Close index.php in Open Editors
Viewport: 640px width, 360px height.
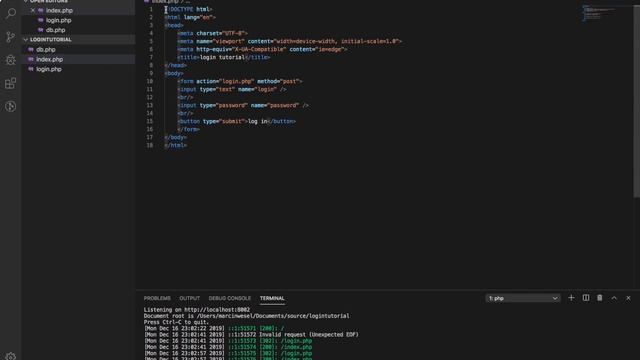pos(33,10)
